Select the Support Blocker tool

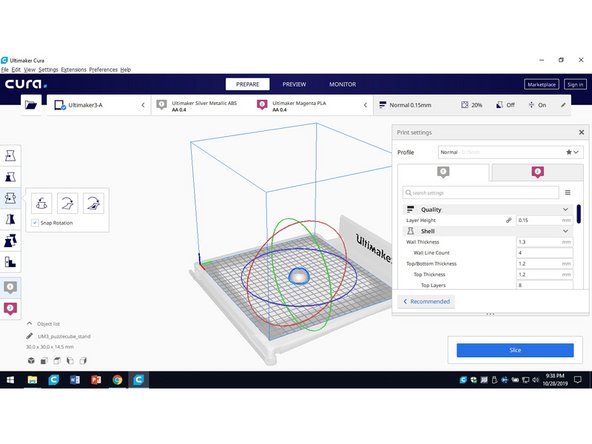click(x=10, y=262)
